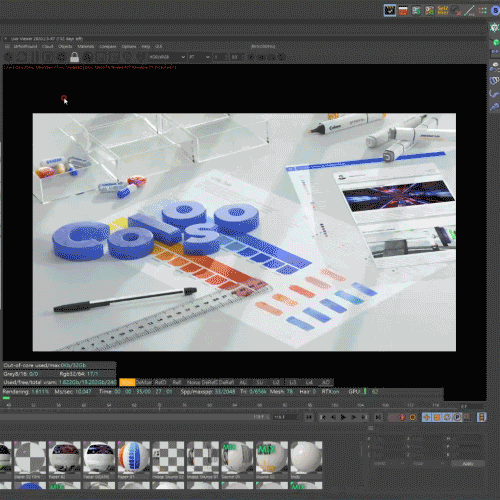
Task: Click the blue bend deformer icon in sidebar
Action: pyautogui.click(x=494, y=94)
